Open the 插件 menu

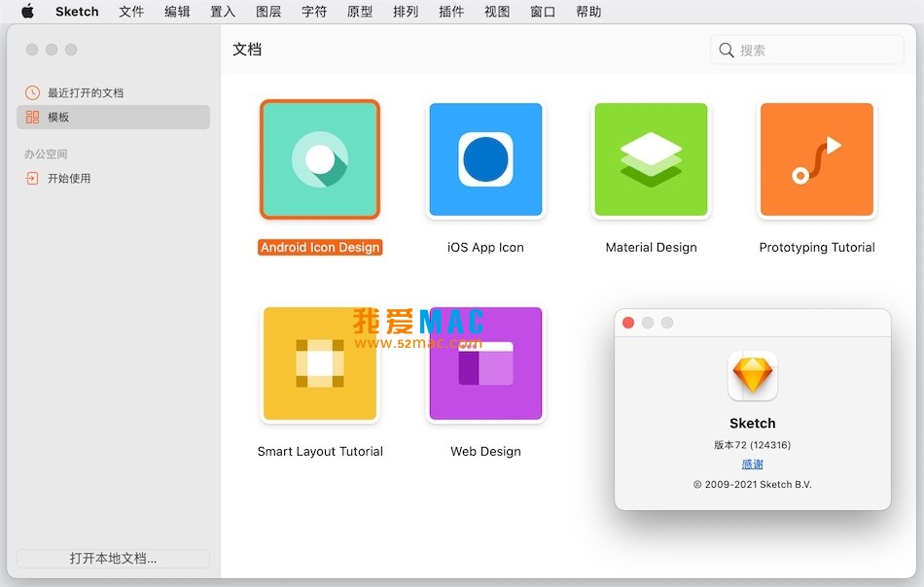pyautogui.click(x=451, y=12)
